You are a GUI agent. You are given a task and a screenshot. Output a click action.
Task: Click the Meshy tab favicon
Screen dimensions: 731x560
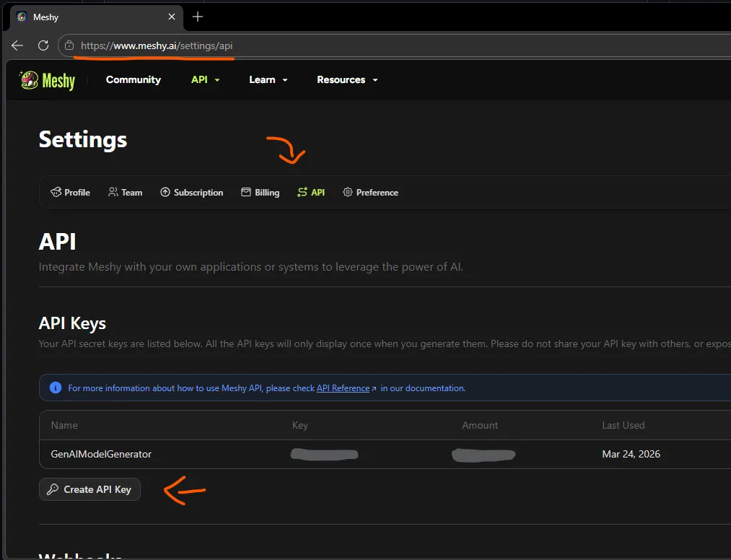[x=22, y=17]
